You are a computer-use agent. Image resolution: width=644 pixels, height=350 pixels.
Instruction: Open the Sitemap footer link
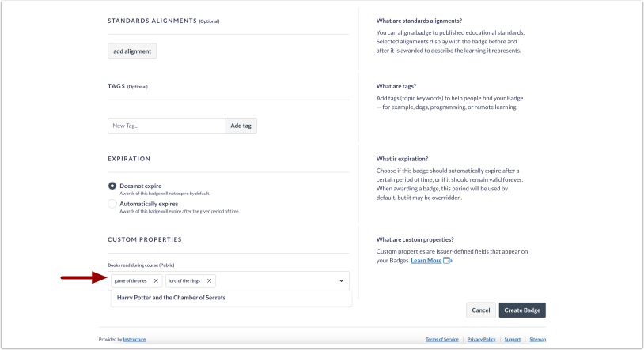click(537, 339)
